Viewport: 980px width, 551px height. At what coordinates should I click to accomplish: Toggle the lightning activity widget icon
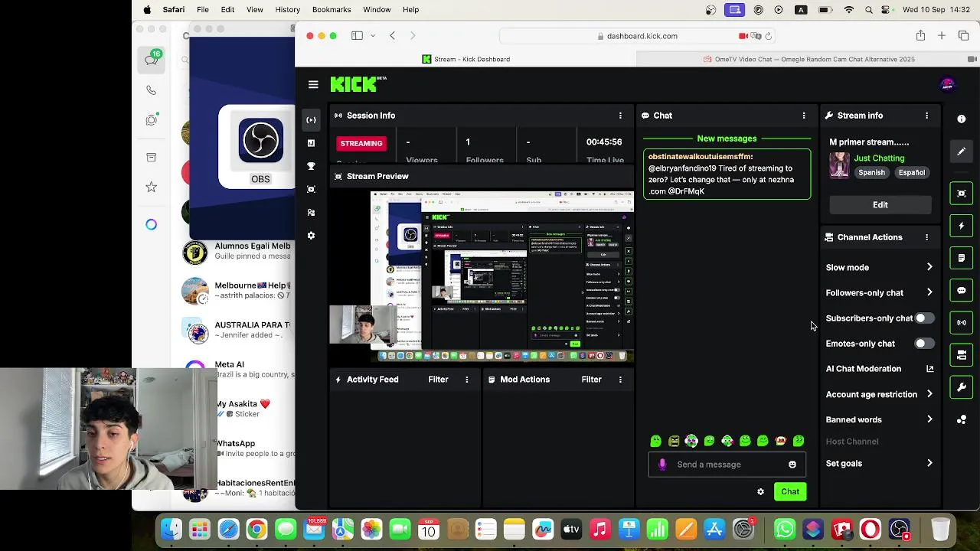[962, 227]
